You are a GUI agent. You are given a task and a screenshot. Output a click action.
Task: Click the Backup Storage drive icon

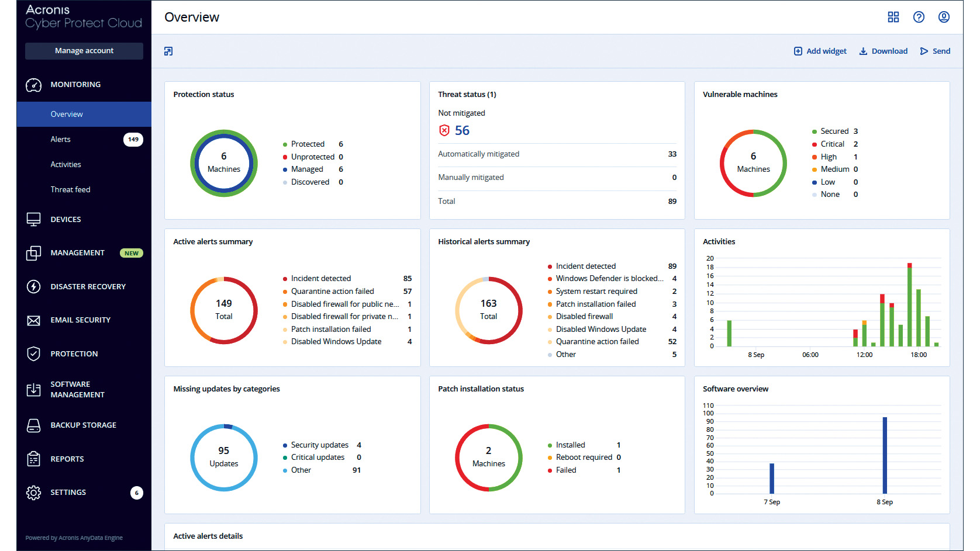(x=34, y=425)
